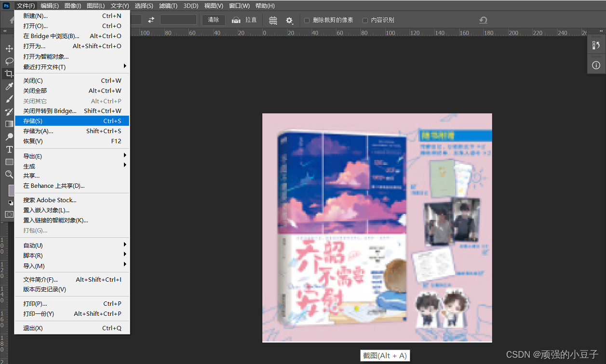
Task: Select the Gradient tool
Action: click(x=9, y=124)
